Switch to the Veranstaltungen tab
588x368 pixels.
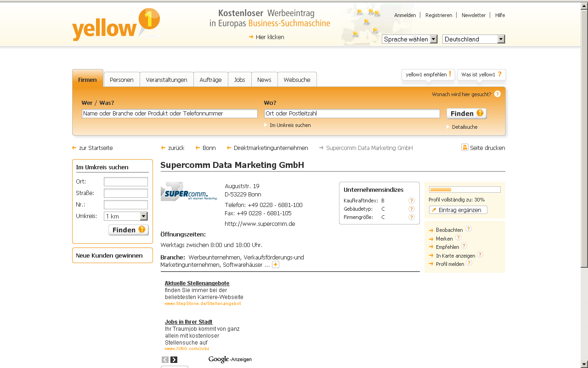click(x=167, y=80)
